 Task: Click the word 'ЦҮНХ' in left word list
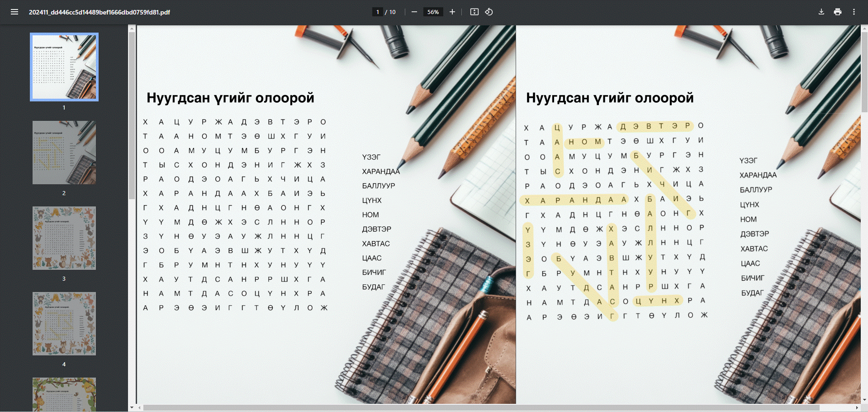pyautogui.click(x=372, y=200)
